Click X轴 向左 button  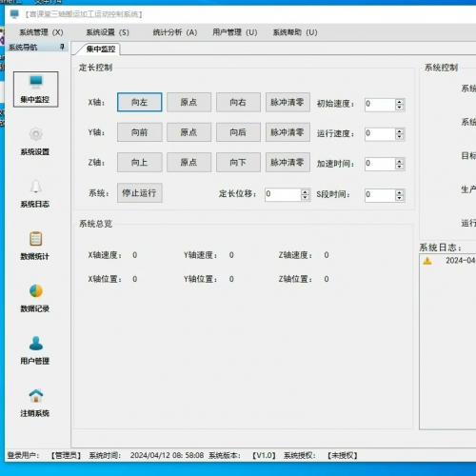(139, 102)
